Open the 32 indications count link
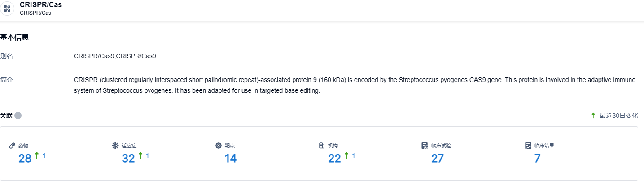Image resolution: width=644 pixels, height=189 pixels. coord(128,158)
